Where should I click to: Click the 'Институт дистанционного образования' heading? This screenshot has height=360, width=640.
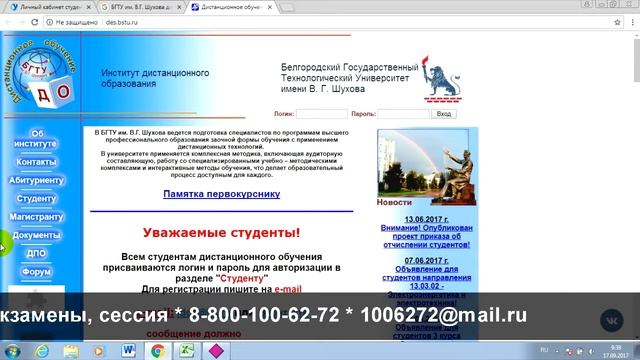pyautogui.click(x=155, y=78)
